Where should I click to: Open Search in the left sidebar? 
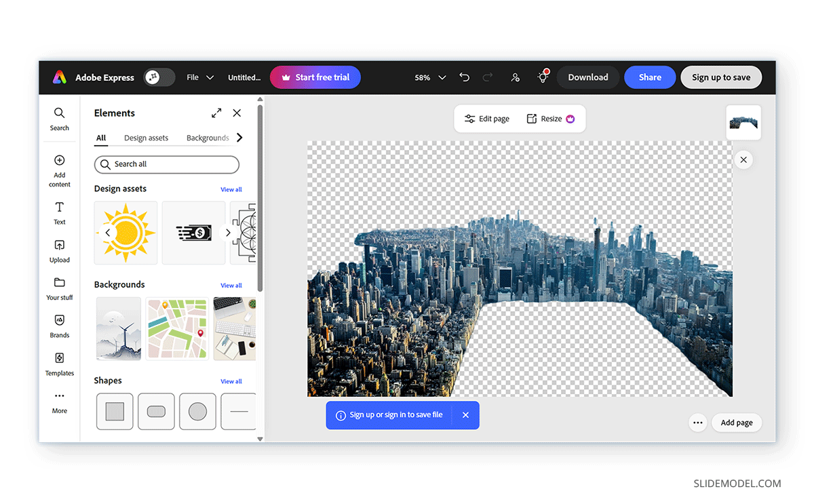pos(60,118)
